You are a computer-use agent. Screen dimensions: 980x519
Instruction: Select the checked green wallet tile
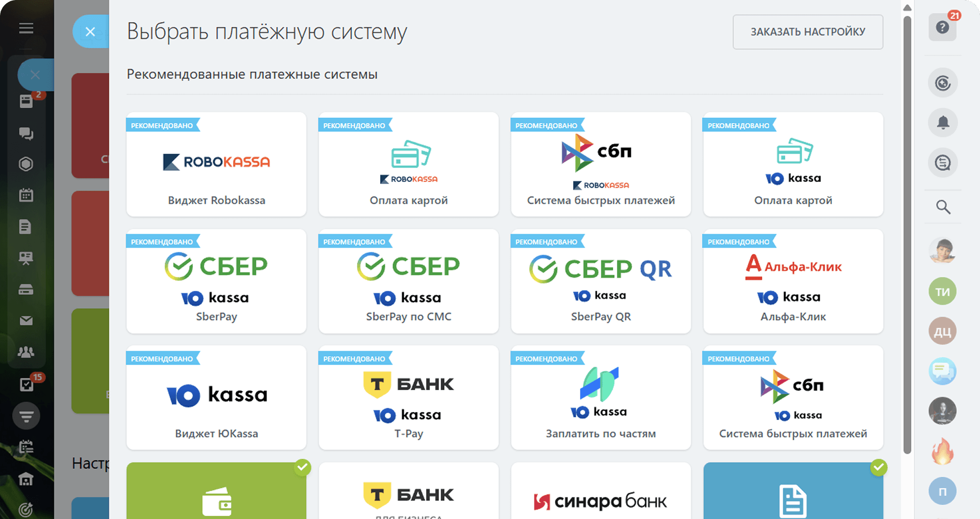[216, 492]
